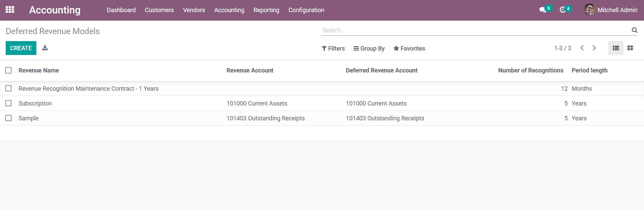Click 101000 Current Assets revenue account cell
Viewport: 644px width, 210px height.
pyautogui.click(x=257, y=103)
